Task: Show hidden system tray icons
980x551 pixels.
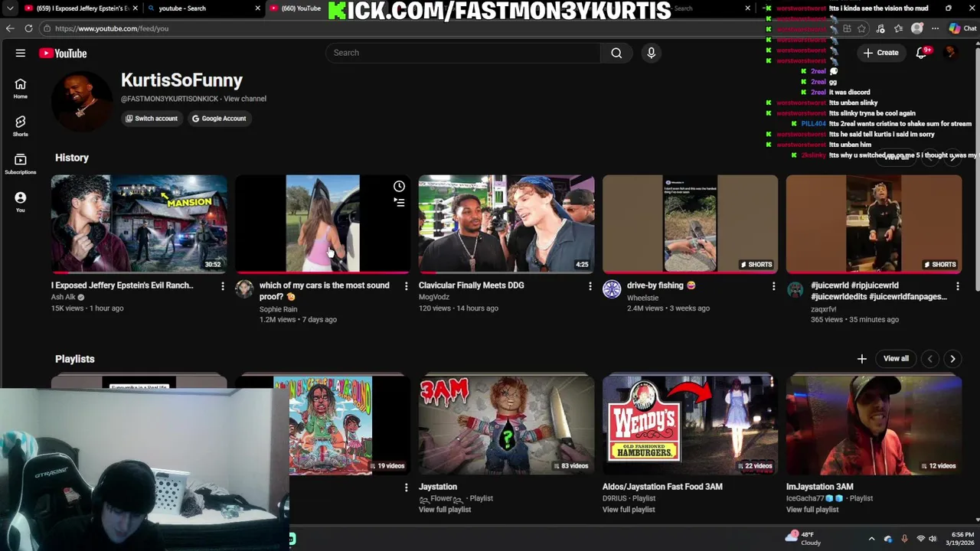Action: 871,539
